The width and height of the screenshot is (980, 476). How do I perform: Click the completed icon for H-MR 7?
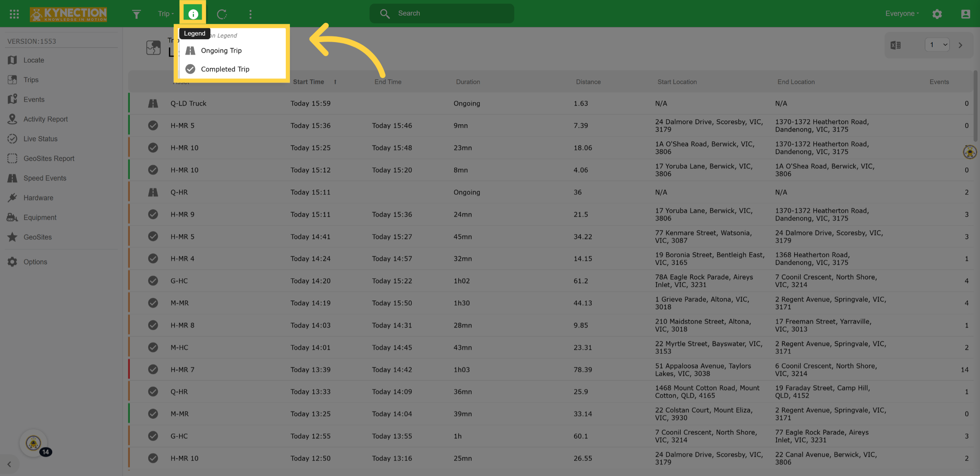[x=153, y=369]
